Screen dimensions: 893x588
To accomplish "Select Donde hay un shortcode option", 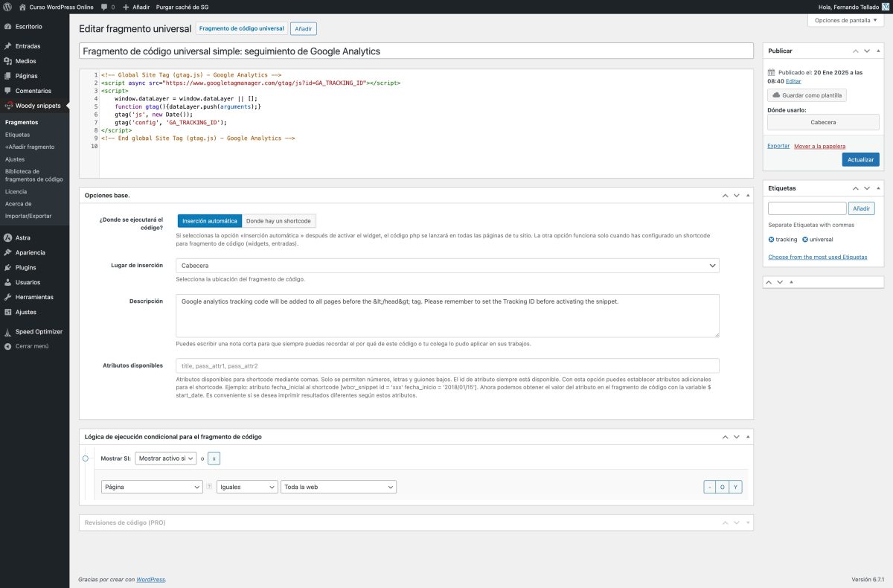I will (x=279, y=220).
